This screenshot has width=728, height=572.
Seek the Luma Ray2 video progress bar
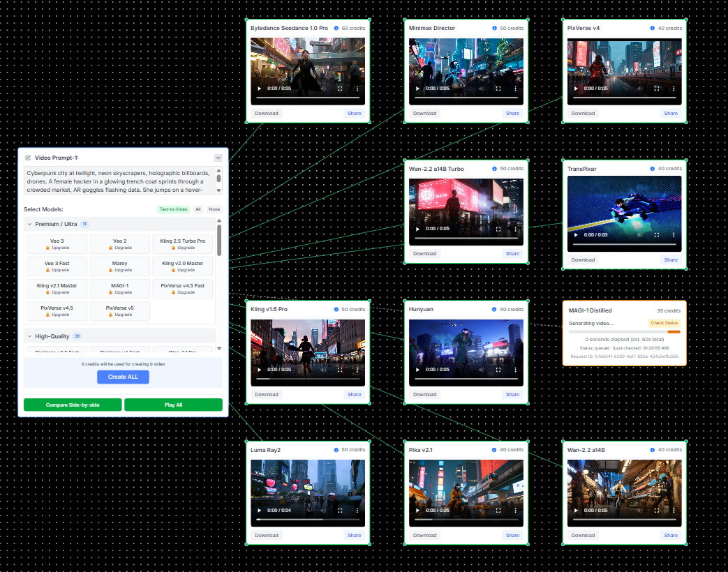pyautogui.click(x=308, y=519)
